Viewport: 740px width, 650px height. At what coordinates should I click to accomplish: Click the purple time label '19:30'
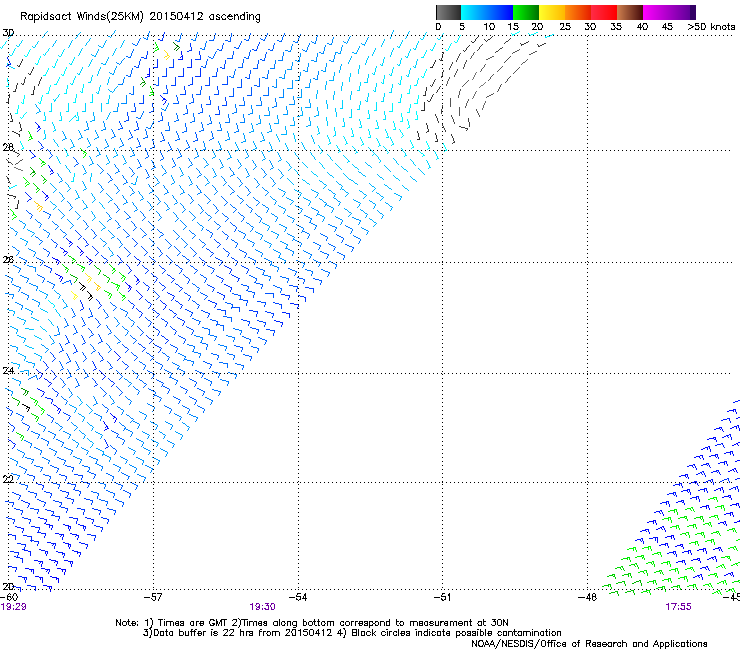(x=262, y=607)
